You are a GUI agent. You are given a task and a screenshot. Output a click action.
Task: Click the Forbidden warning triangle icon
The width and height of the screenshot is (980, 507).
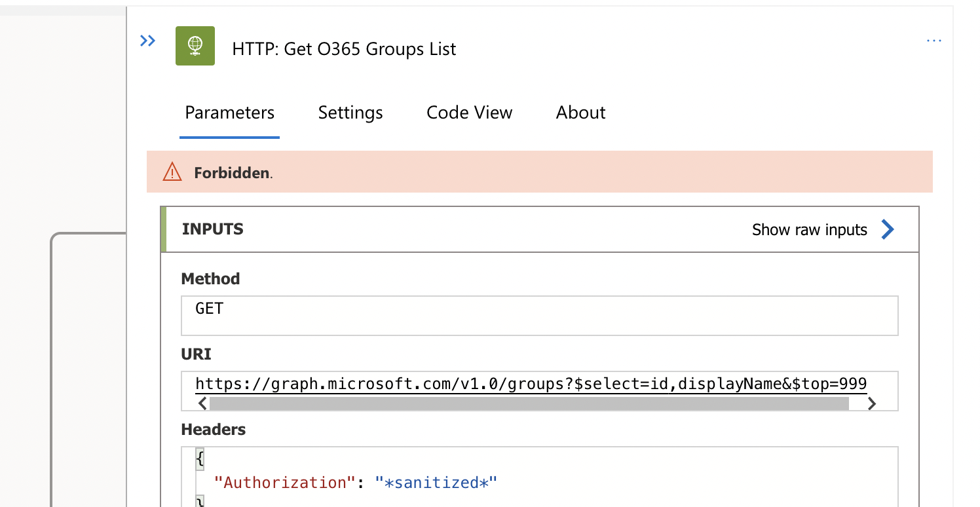click(172, 173)
